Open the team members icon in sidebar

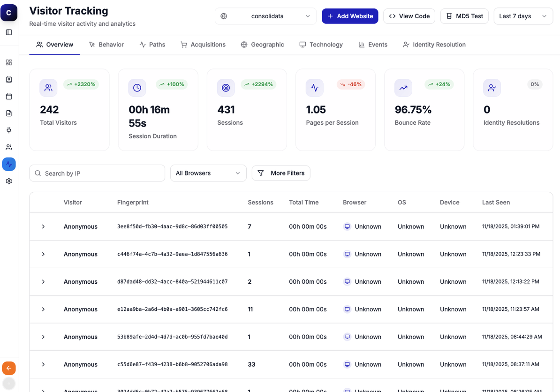tap(8, 147)
